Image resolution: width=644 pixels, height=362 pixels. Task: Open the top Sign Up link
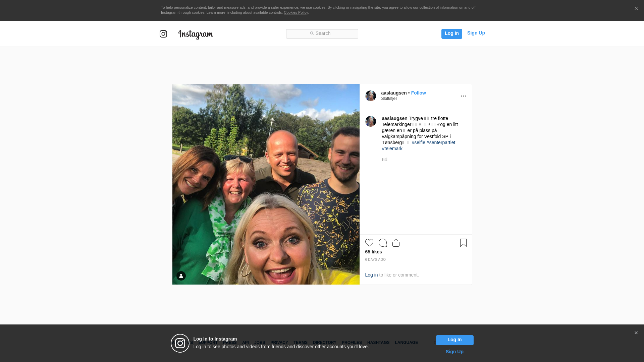click(x=476, y=33)
